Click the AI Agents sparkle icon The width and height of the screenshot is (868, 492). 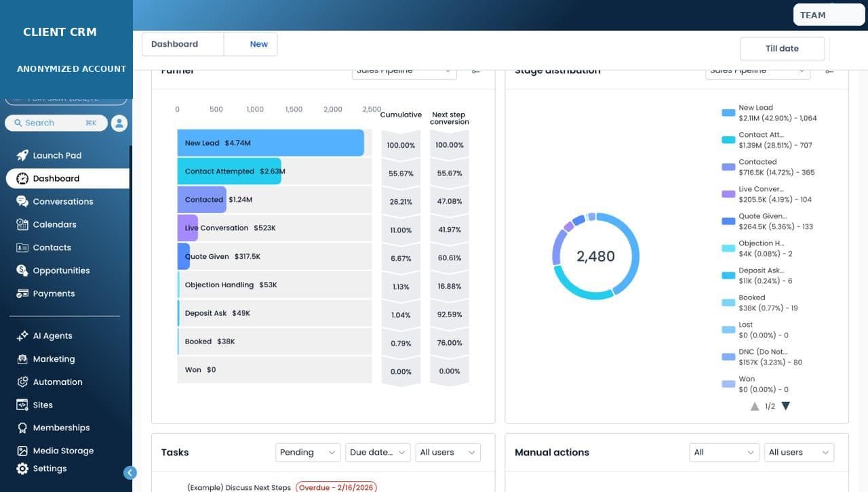point(22,335)
